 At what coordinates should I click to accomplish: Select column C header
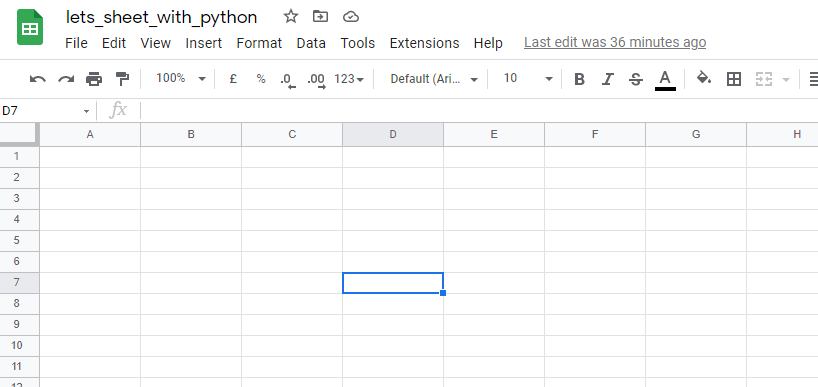tap(292, 135)
